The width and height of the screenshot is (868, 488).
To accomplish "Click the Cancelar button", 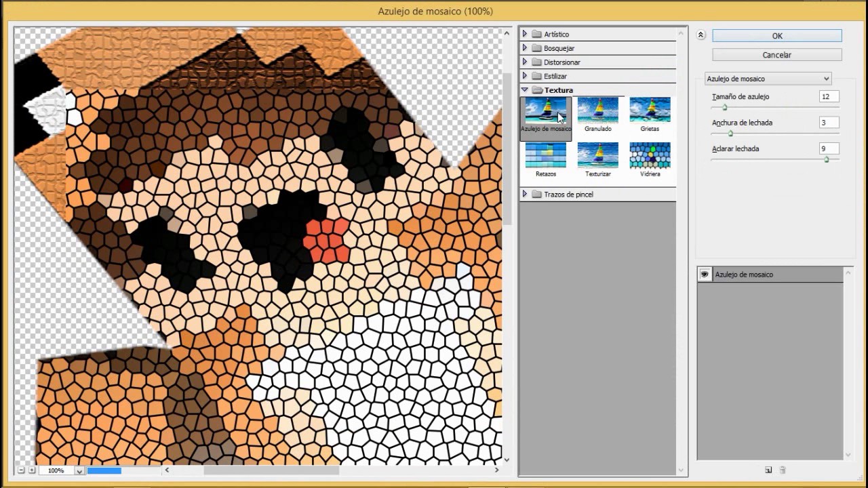I will (777, 55).
